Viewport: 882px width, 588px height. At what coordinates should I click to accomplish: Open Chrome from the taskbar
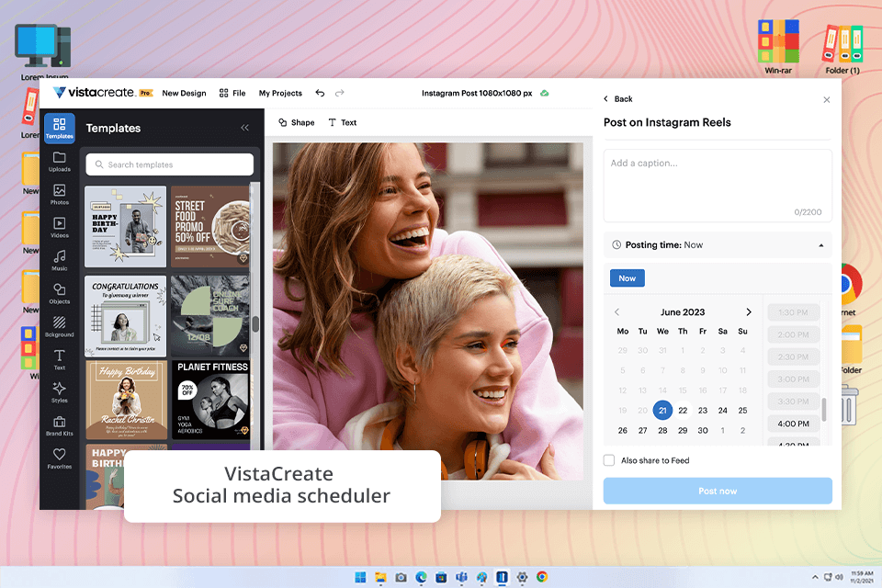pyautogui.click(x=542, y=577)
